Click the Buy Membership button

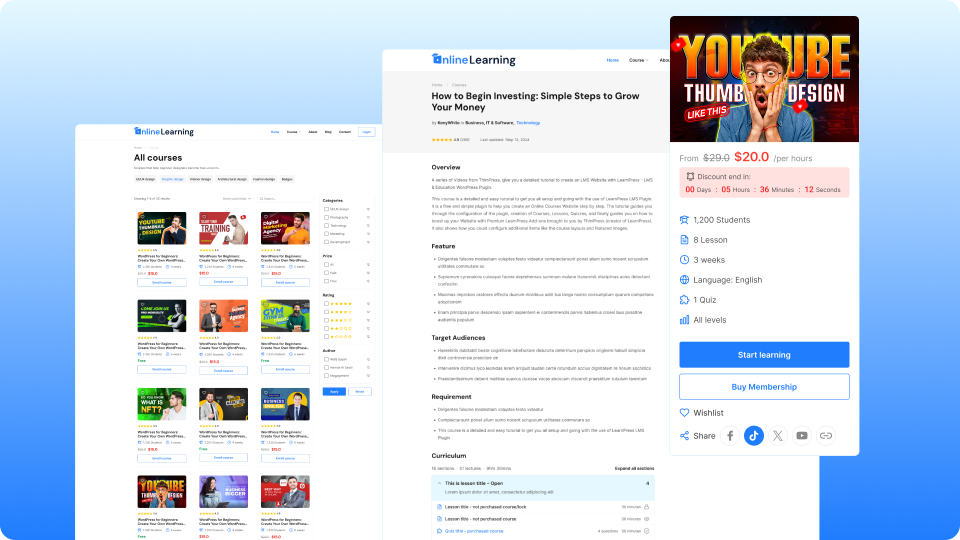pyautogui.click(x=764, y=387)
